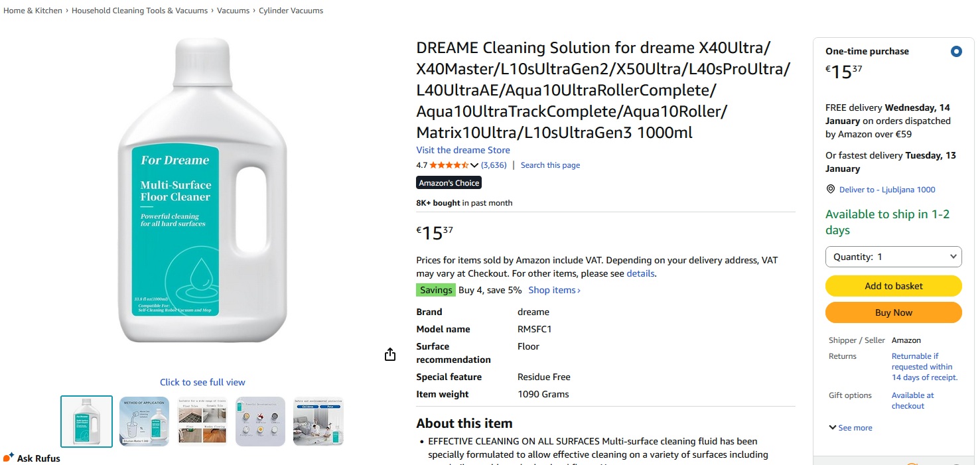Select the method of application thumbnail
This screenshot has width=980, height=465.
pyautogui.click(x=145, y=421)
